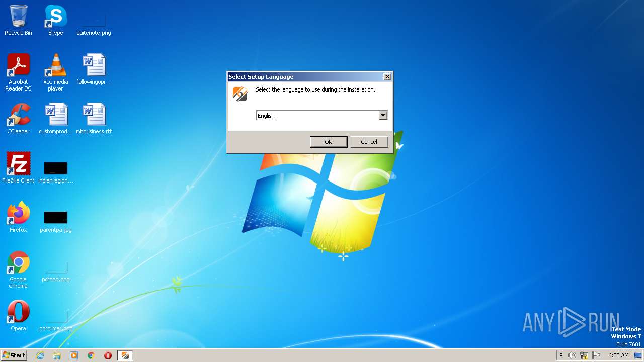Viewport: 644px width, 362px height.
Task: Select the customprod... Word document
Action: pos(55,118)
